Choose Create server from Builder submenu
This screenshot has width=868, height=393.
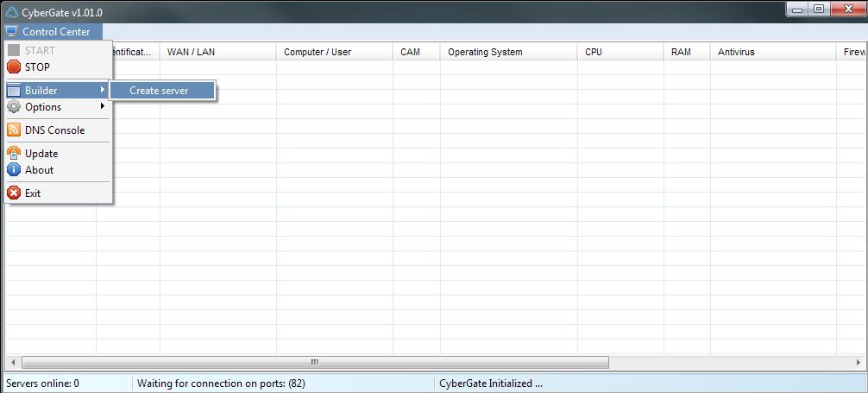(x=161, y=91)
